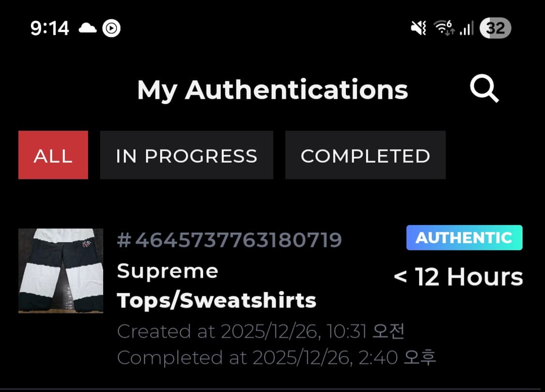Tap the Wi-Fi 6 signal icon
545x392 pixels.
point(444,28)
